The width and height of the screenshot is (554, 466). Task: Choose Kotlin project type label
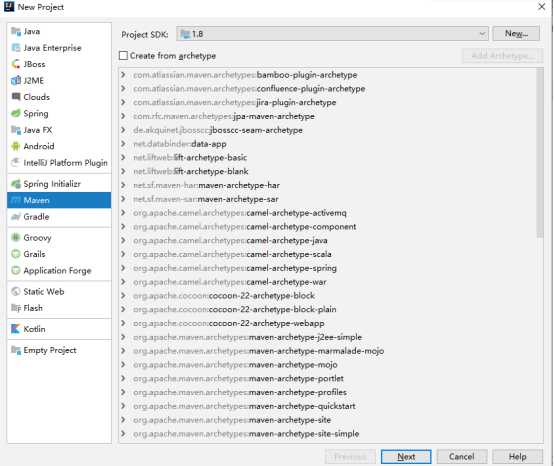click(x=34, y=329)
